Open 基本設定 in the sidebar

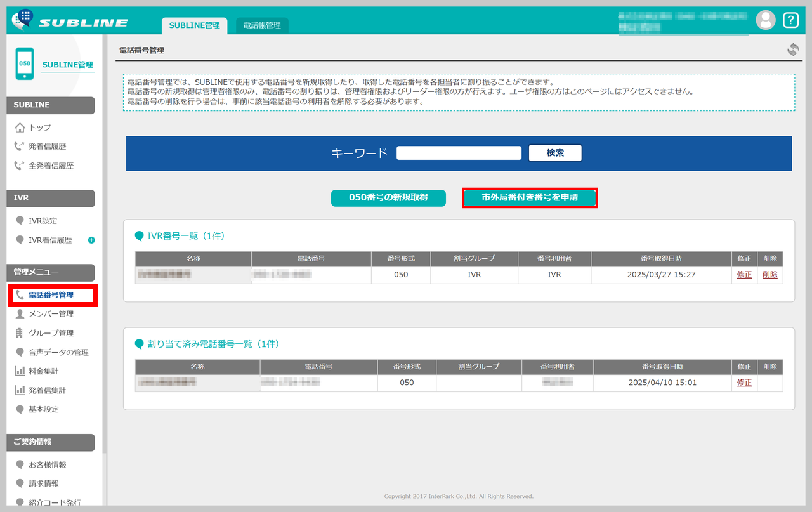pos(43,409)
